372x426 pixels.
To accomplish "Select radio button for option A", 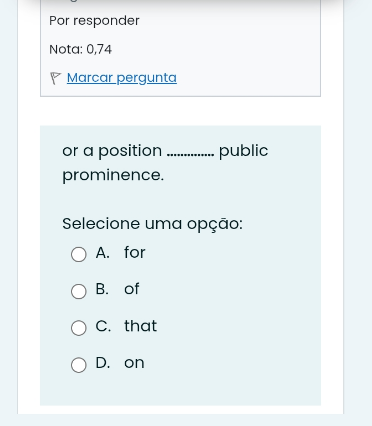I will [79, 254].
